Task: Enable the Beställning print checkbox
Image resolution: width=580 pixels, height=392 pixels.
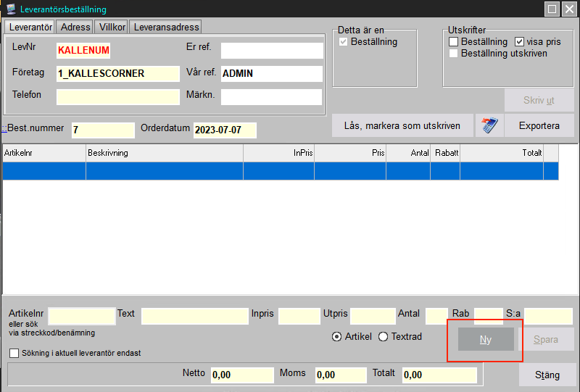Action: pos(454,42)
